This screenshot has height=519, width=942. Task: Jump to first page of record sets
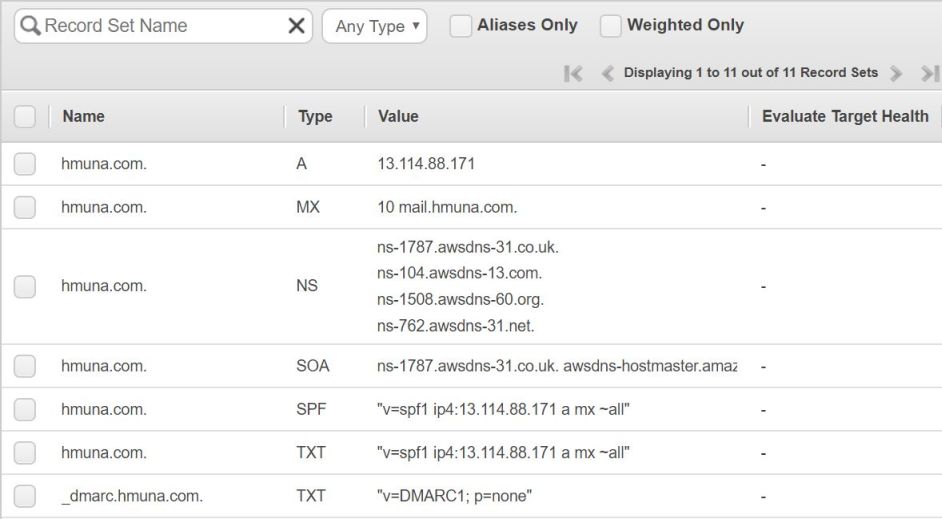coord(573,73)
